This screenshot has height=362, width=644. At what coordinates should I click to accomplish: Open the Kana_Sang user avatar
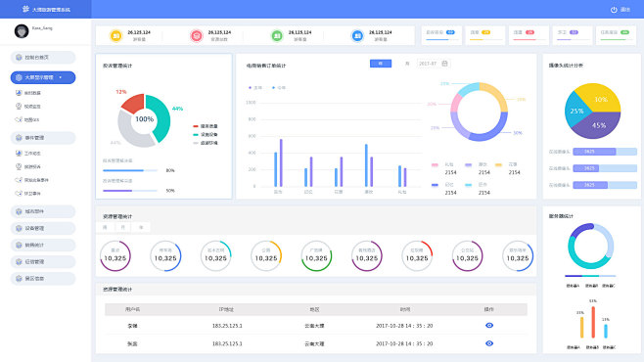22,30
